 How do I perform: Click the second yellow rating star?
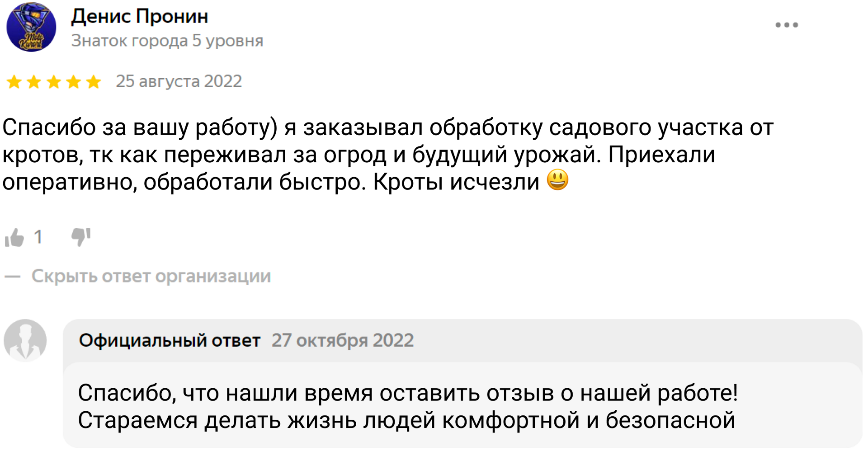coord(34,82)
